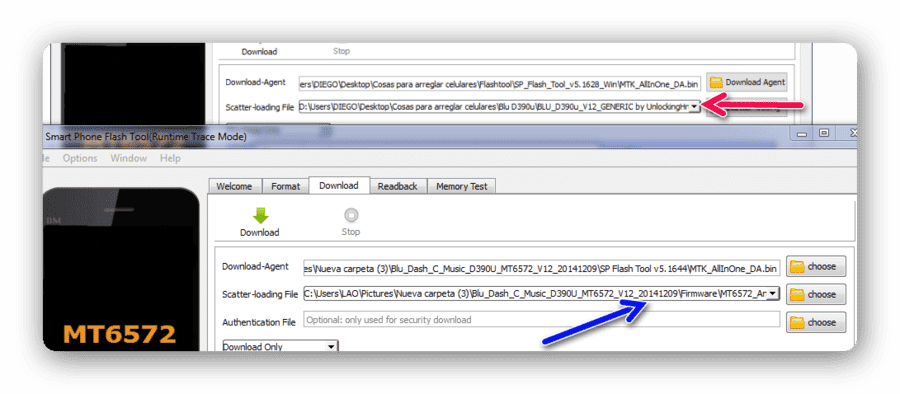The width and height of the screenshot is (900, 394).
Task: Open the Window menu
Action: 129,158
